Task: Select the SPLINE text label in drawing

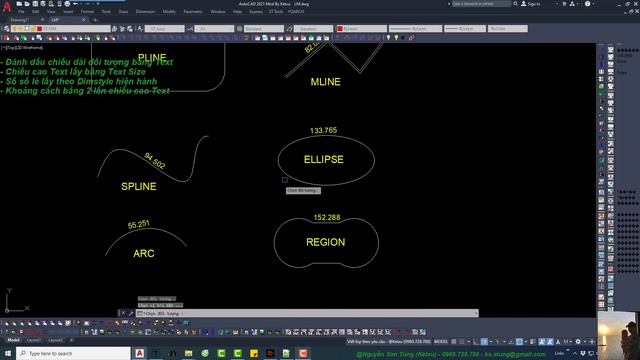Action: 139,187
